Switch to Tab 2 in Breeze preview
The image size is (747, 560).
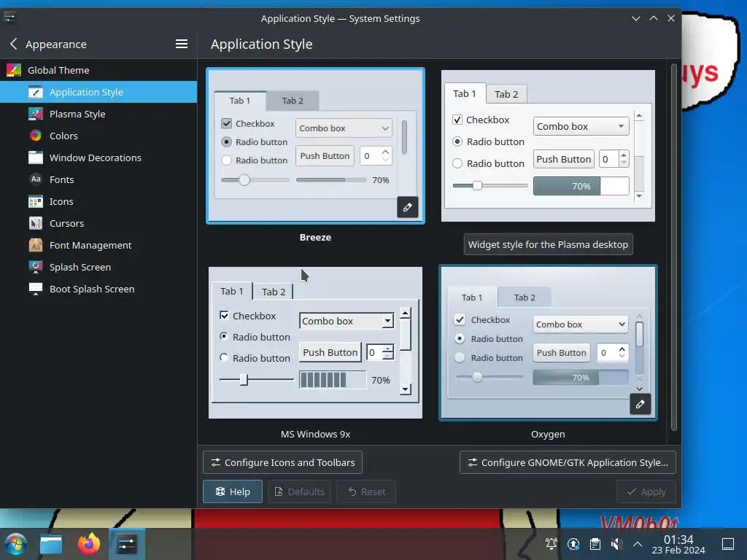[x=293, y=101]
